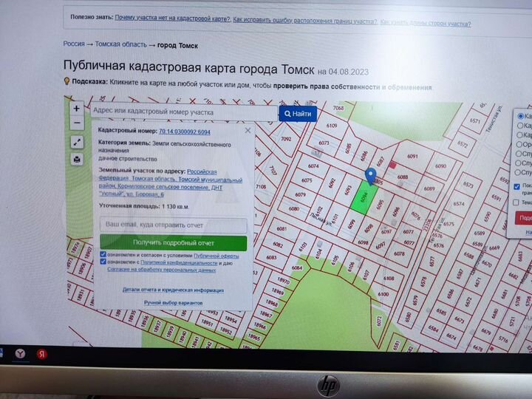Uncheck agreement with Публичной оферты checkbox

coord(103,254)
